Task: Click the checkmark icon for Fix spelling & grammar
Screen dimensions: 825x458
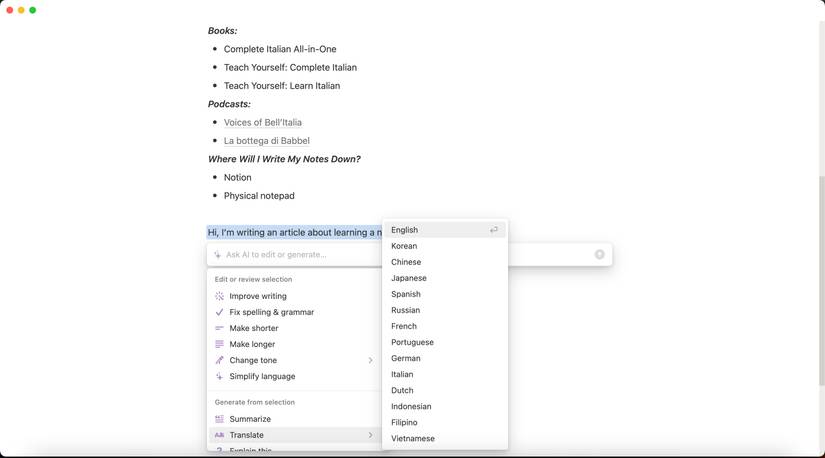Action: point(219,312)
